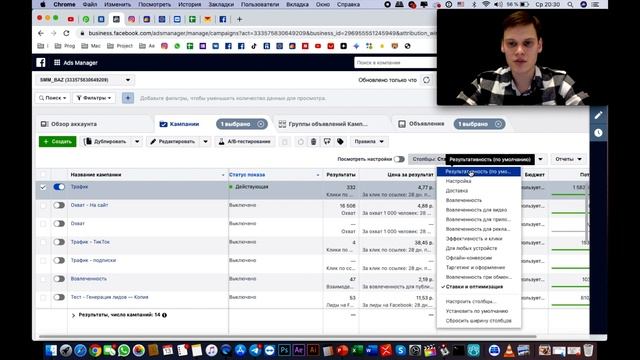Click the Chrome back arrow
Image resolution: width=640 pixels, height=360 pixels.
click(x=40, y=33)
